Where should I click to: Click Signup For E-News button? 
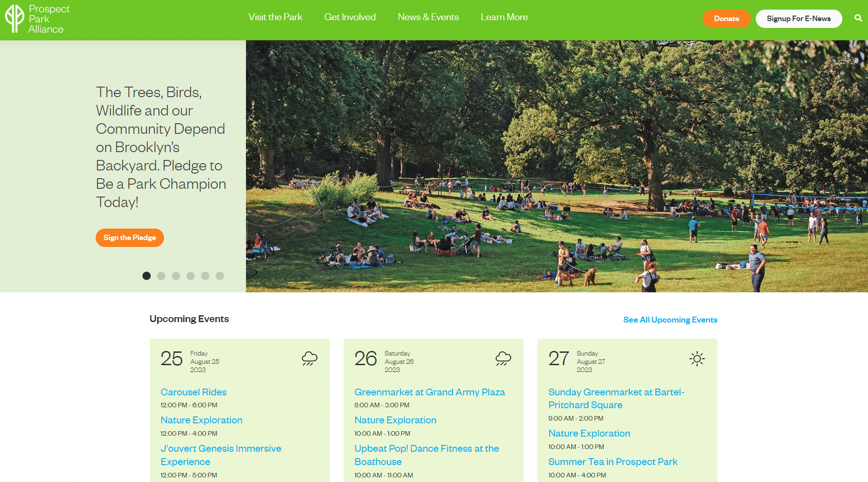(799, 19)
